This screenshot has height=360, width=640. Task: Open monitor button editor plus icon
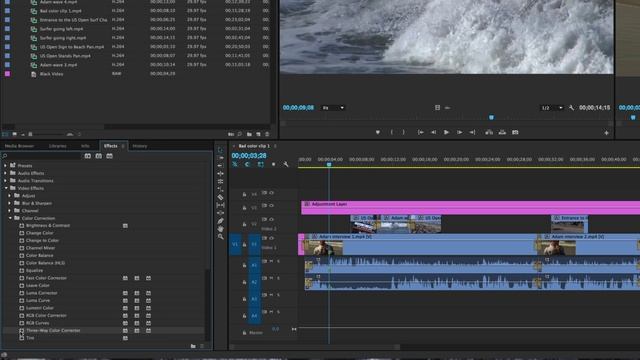tap(606, 133)
